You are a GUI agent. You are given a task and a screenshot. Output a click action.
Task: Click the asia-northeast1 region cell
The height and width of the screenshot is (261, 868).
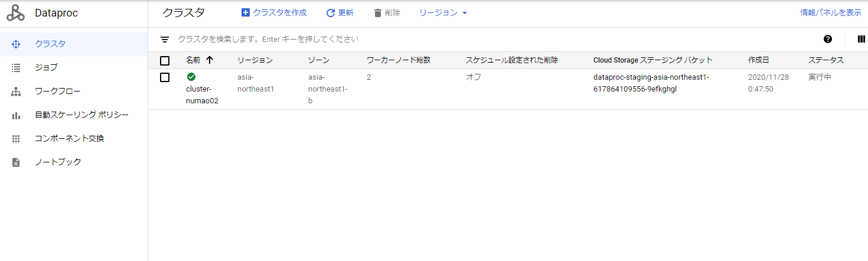256,83
